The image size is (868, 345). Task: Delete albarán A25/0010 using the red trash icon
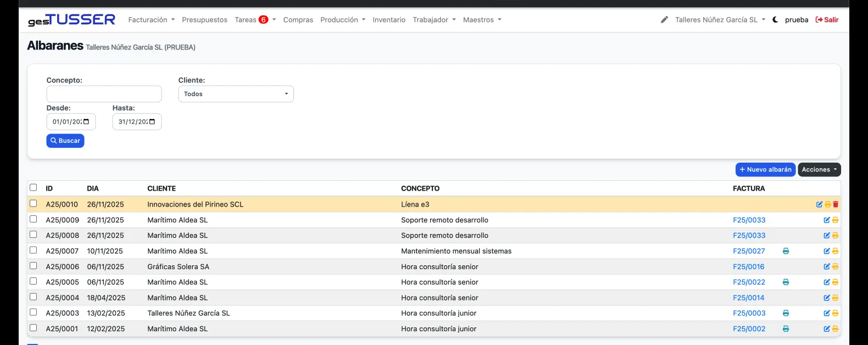(836, 204)
